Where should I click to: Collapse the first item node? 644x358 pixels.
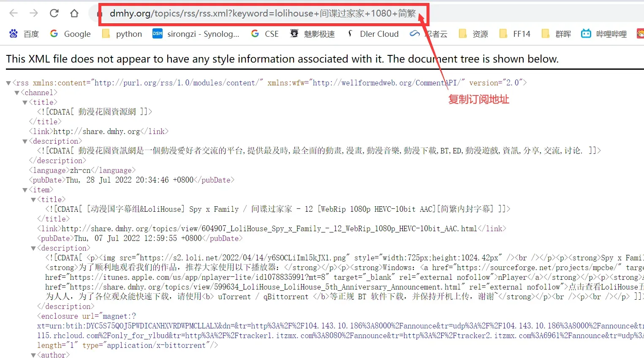click(25, 190)
